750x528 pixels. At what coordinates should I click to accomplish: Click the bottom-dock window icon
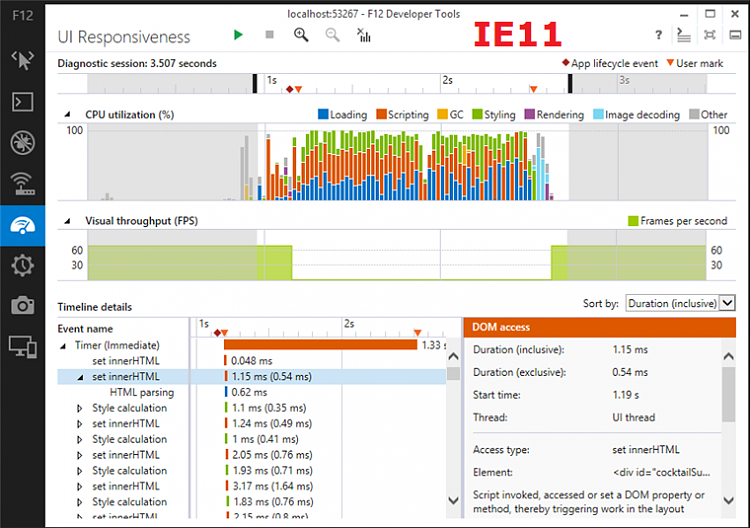(735, 35)
